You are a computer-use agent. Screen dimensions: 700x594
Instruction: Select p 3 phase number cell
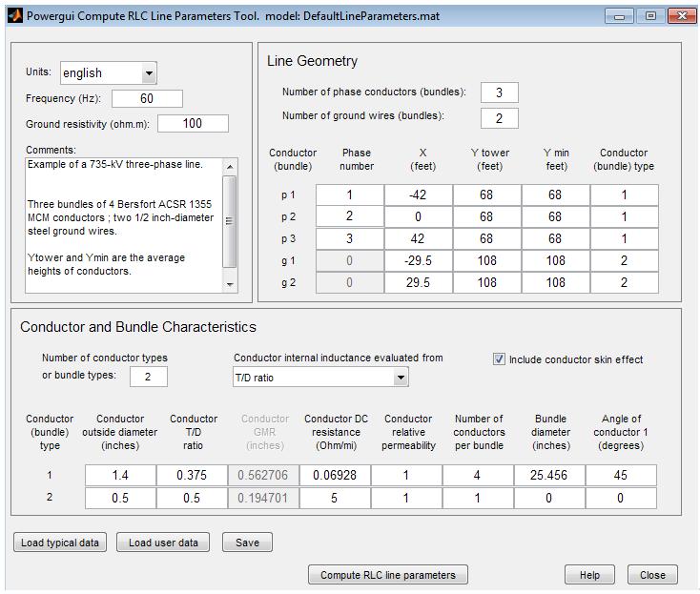pyautogui.click(x=350, y=238)
